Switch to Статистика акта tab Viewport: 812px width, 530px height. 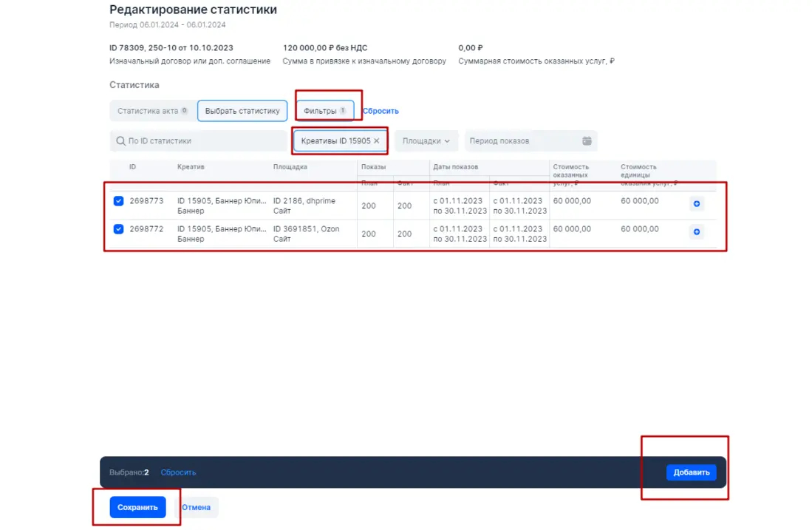[152, 111]
